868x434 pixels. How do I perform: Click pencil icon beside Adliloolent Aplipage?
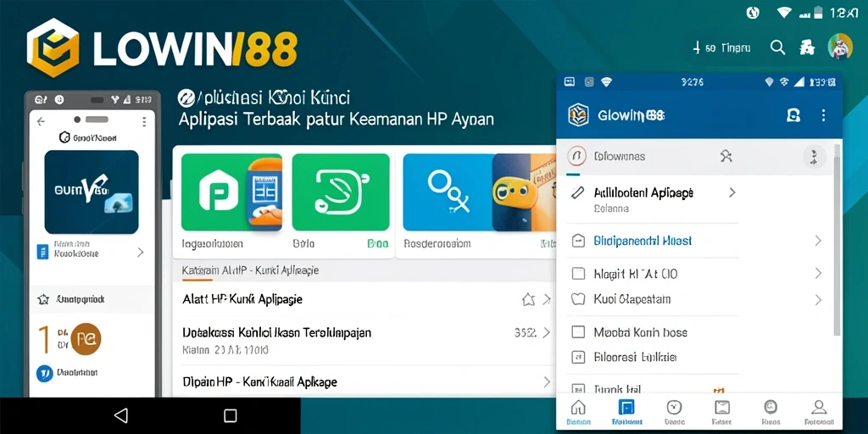click(x=577, y=192)
